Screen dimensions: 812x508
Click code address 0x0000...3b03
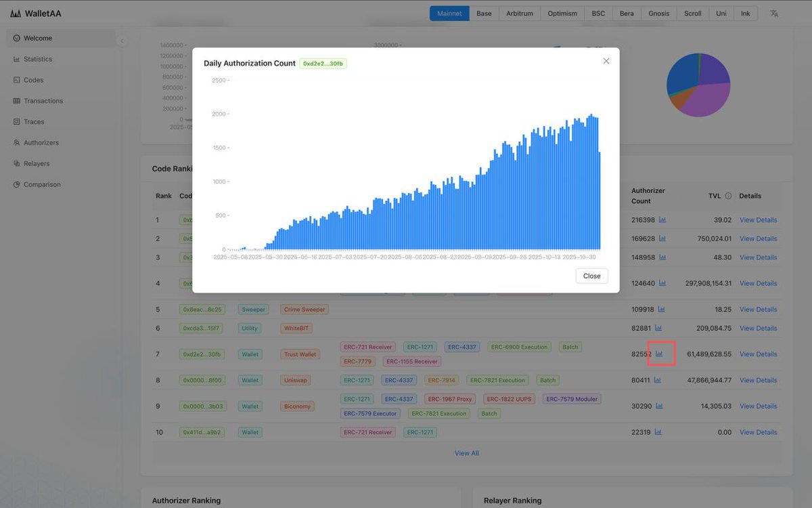202,406
